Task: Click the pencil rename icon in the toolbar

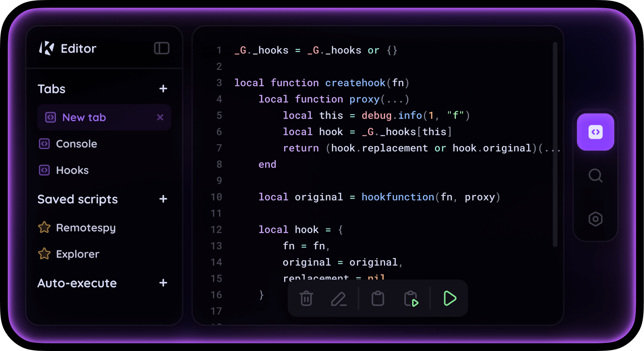Action: tap(339, 299)
